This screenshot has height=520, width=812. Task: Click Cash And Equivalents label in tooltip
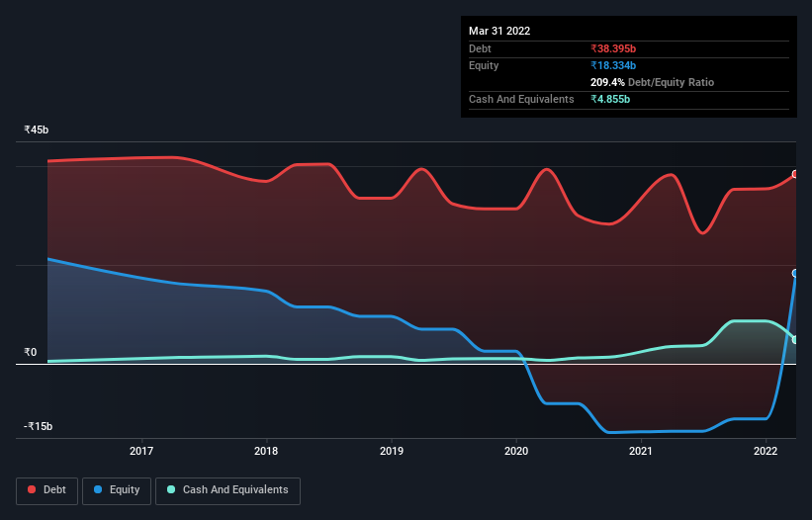click(521, 99)
